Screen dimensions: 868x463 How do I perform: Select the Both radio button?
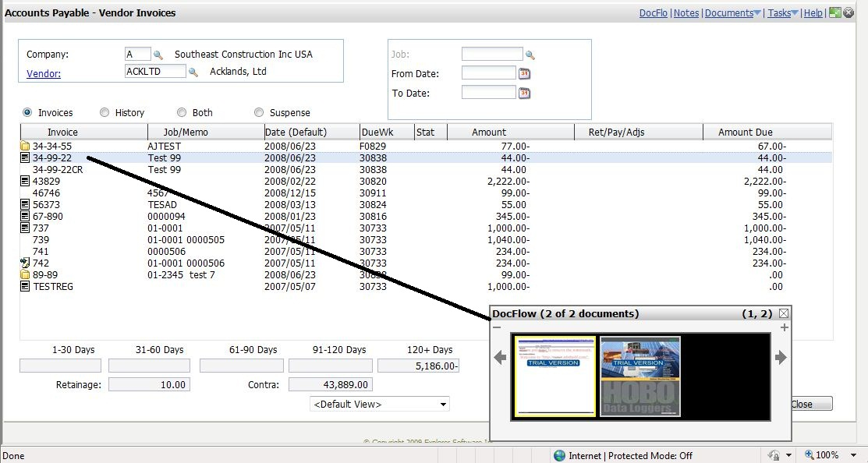click(x=182, y=112)
